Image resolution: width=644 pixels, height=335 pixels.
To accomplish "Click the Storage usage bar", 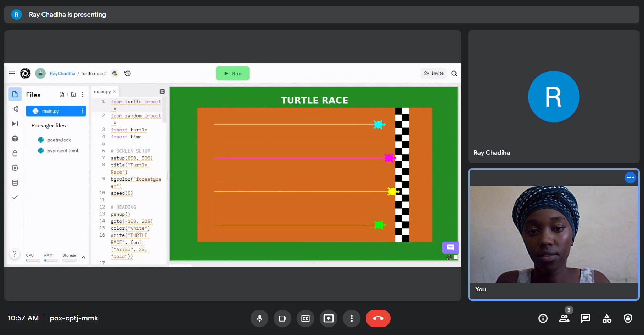I will [x=69, y=260].
